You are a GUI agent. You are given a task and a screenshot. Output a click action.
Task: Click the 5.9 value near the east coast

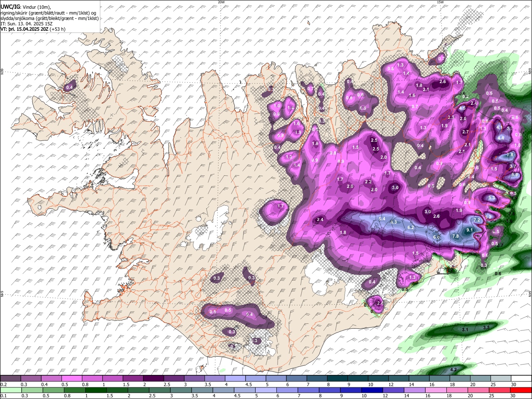pos(514,175)
